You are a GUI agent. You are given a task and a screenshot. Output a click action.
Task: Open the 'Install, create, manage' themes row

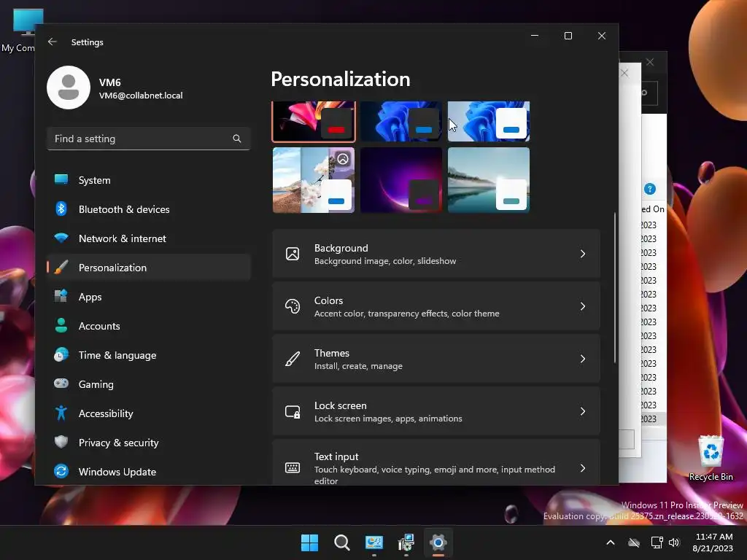pyautogui.click(x=436, y=359)
